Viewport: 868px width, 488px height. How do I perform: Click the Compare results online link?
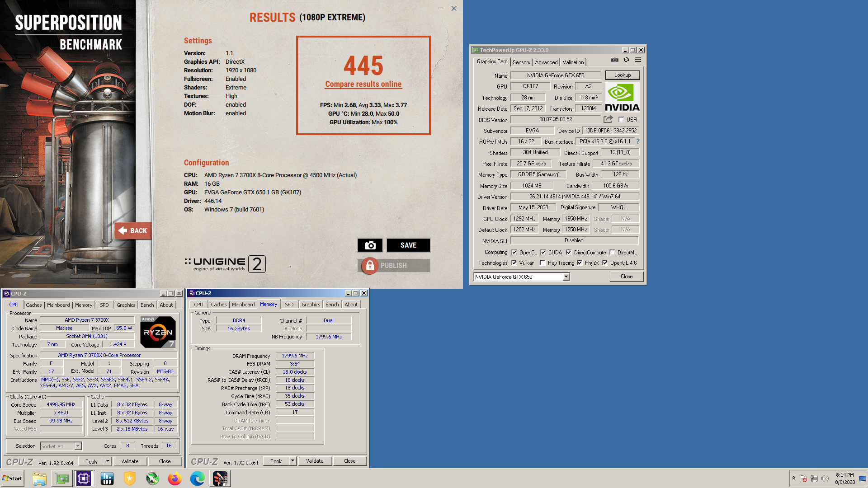click(x=363, y=84)
